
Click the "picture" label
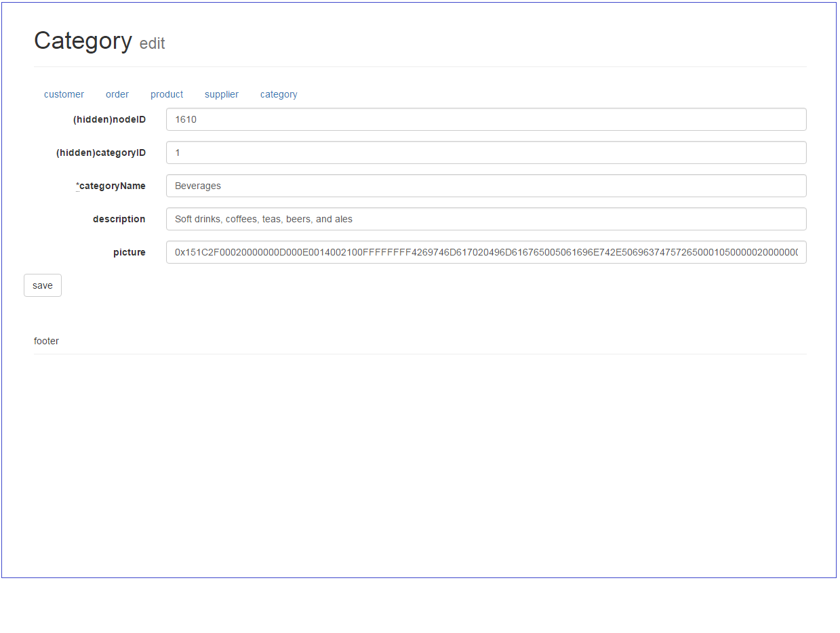[129, 252]
